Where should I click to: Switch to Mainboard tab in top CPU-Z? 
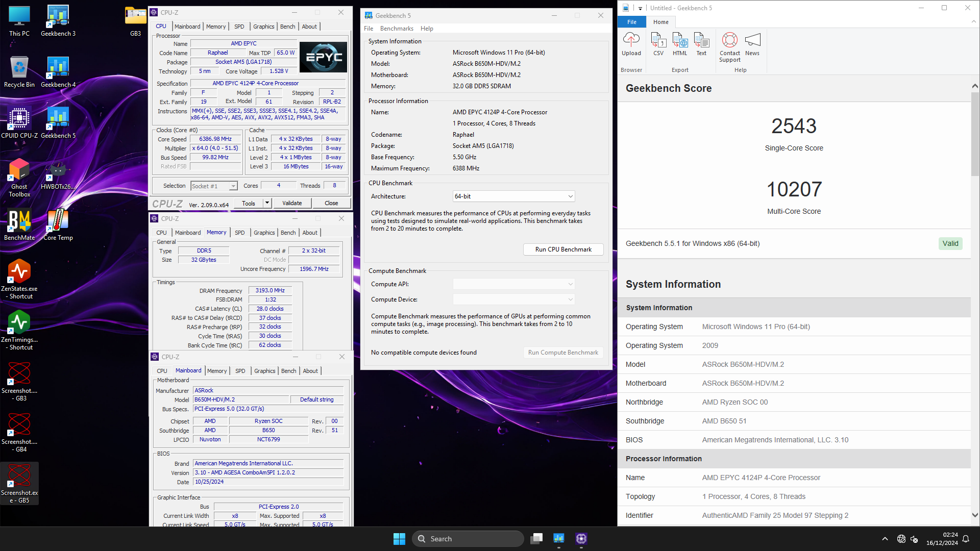pyautogui.click(x=187, y=27)
